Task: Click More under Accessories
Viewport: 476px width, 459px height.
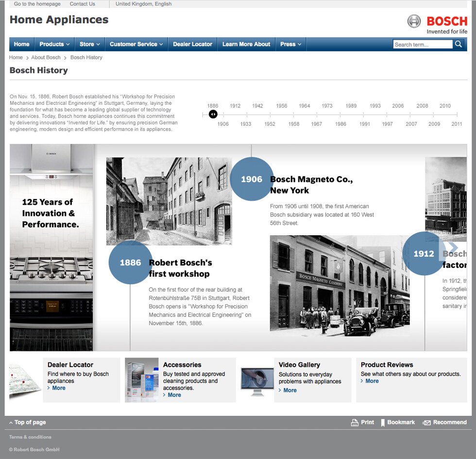Action: (174, 395)
